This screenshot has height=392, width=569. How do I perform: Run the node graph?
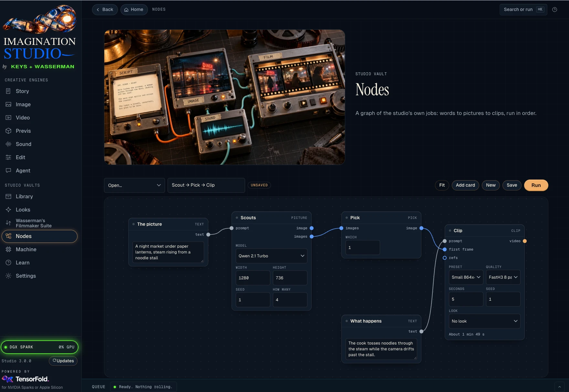point(536,185)
